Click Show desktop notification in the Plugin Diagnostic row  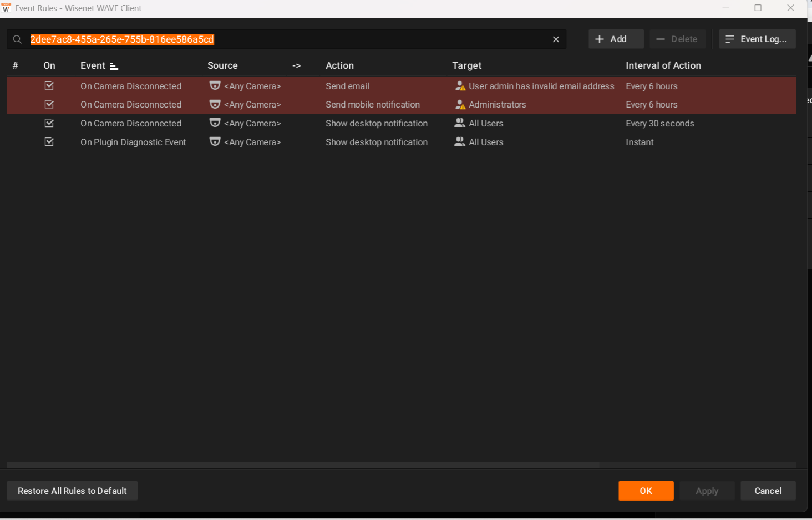[377, 142]
